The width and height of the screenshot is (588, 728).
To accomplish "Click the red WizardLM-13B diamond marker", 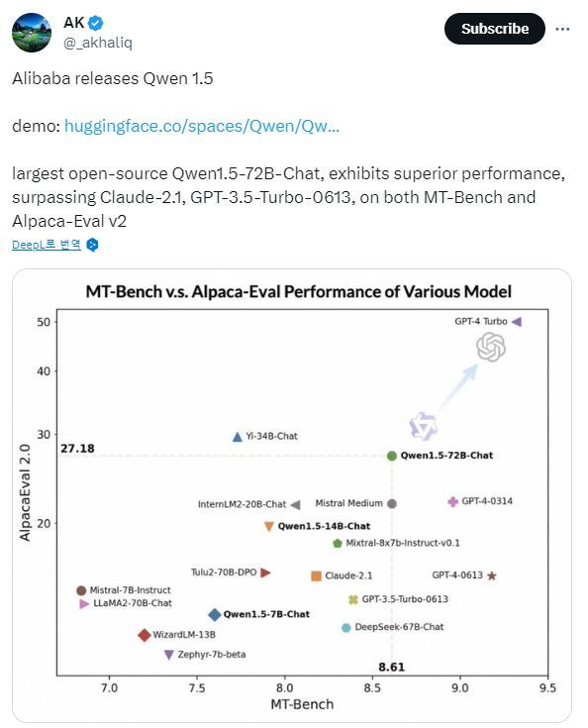I will [145, 635].
